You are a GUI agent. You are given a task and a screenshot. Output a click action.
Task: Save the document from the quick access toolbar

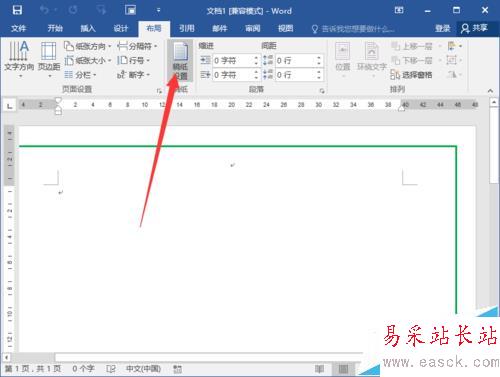click(17, 10)
